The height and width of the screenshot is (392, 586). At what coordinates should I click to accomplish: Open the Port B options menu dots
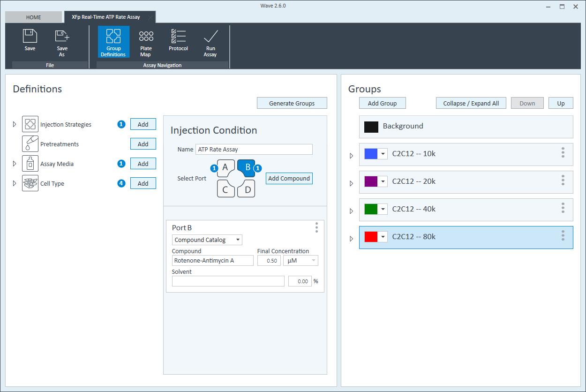(x=317, y=227)
